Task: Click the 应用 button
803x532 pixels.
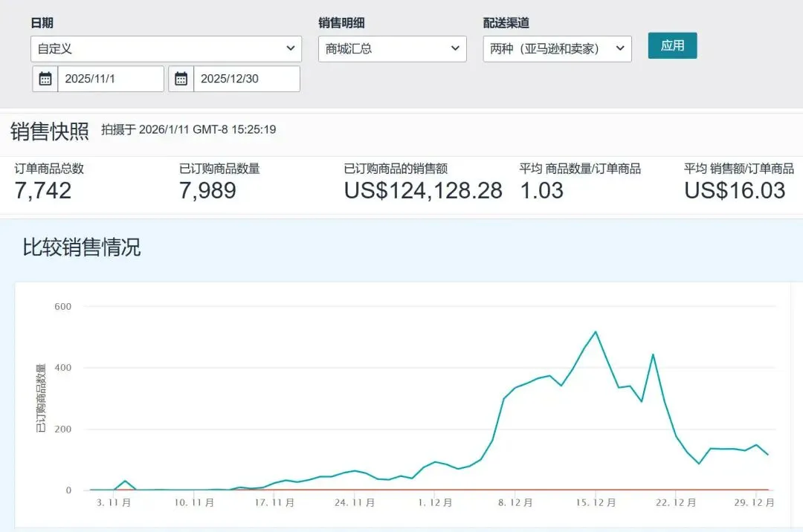Action: 672,45
